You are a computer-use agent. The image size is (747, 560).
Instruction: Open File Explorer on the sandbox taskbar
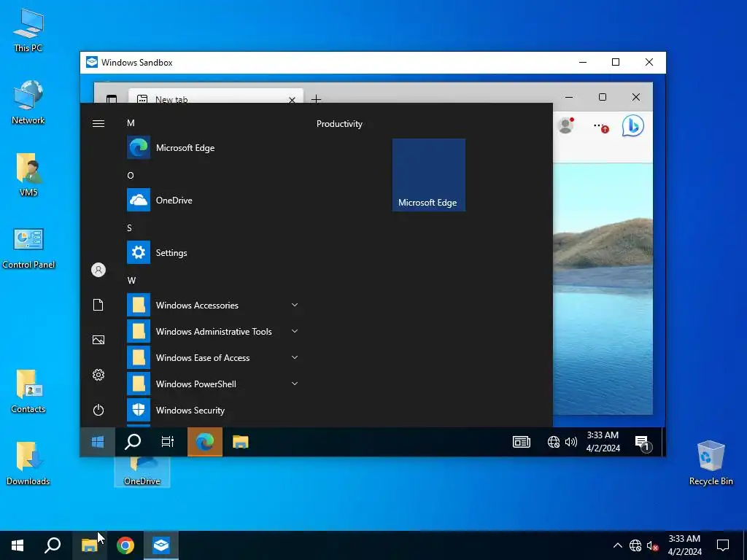pos(241,442)
